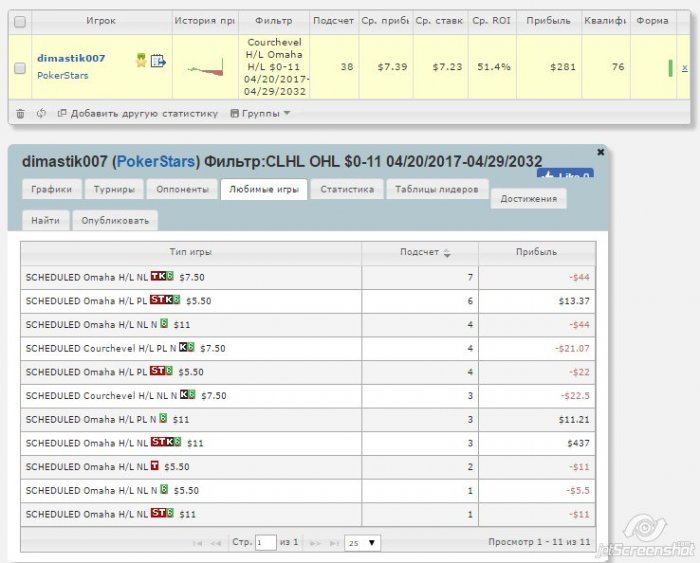Open the PokerStars network link under dimastik007
This screenshot has height=563, width=700.
[62, 75]
